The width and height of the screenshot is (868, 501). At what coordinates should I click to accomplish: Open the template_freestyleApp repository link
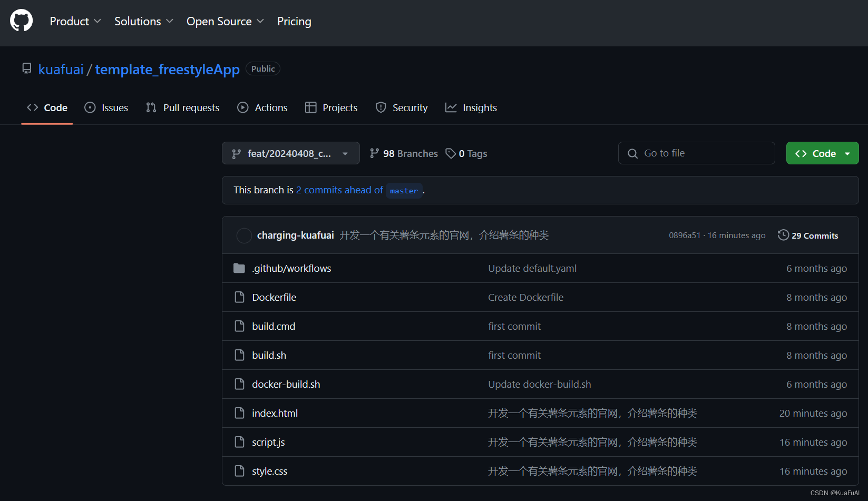[x=167, y=69]
